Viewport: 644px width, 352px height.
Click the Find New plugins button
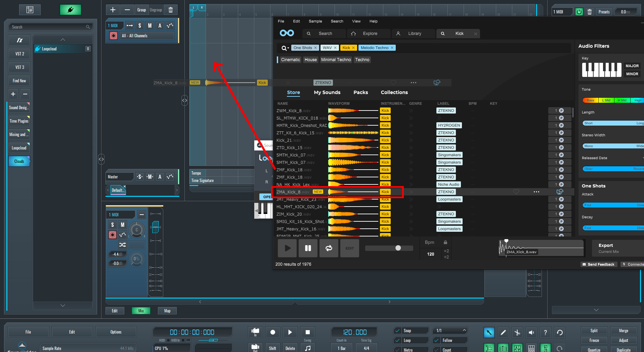click(19, 81)
